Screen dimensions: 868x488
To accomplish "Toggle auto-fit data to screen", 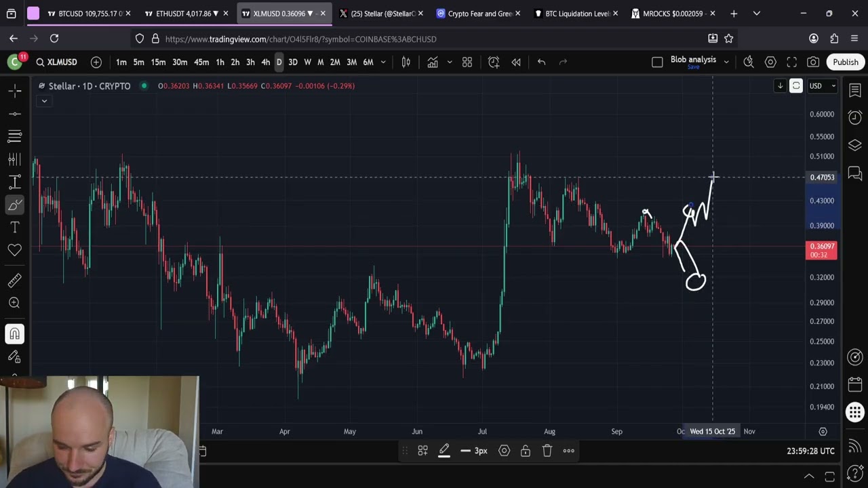I will [x=796, y=86].
